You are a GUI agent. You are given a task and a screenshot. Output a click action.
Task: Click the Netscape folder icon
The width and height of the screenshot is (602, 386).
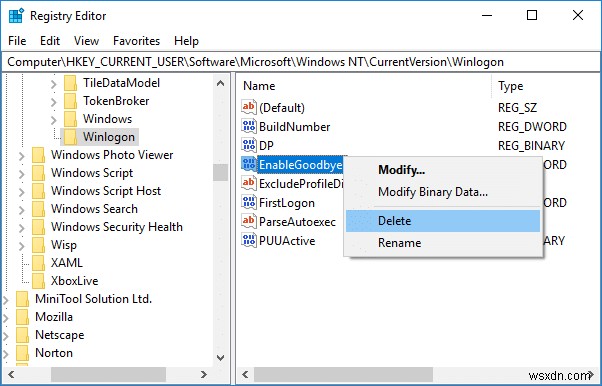[x=22, y=335]
